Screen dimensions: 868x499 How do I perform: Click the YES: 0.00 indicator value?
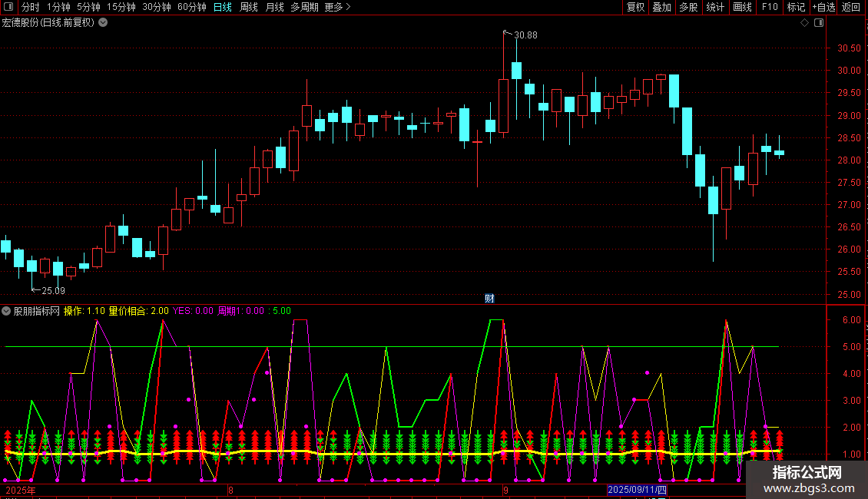pyautogui.click(x=193, y=311)
